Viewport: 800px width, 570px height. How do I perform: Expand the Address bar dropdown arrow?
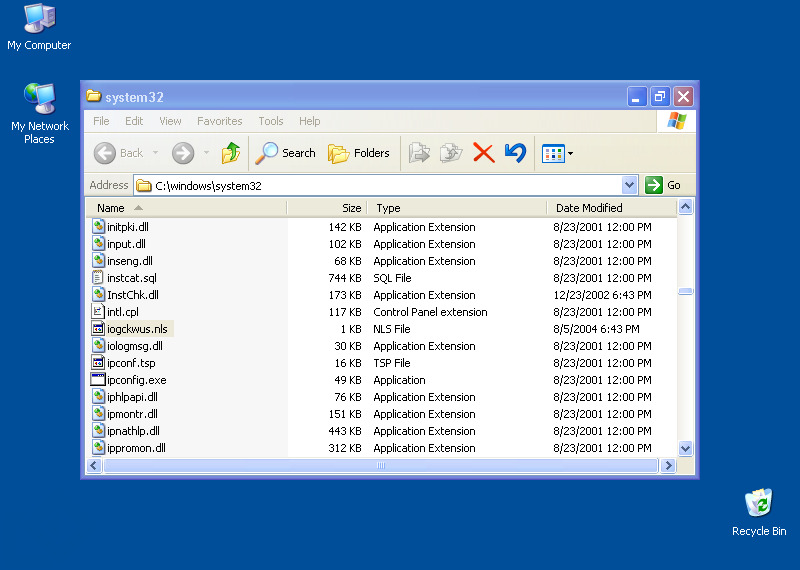point(629,185)
